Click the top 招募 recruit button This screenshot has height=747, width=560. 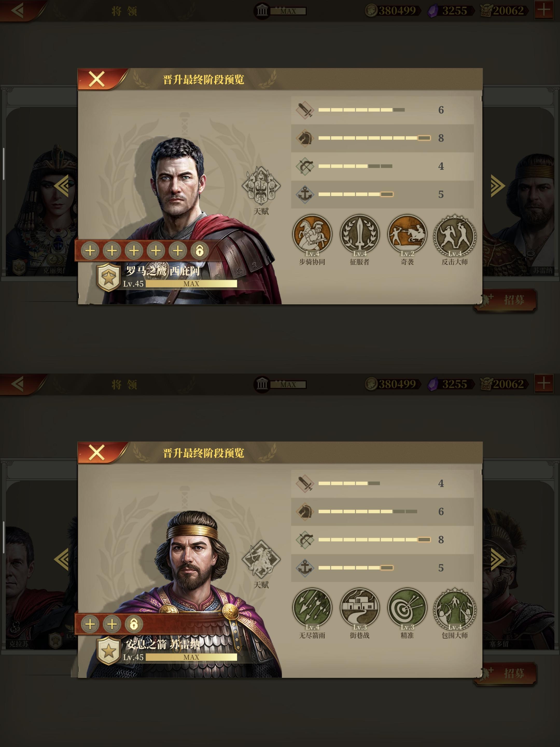click(x=506, y=300)
